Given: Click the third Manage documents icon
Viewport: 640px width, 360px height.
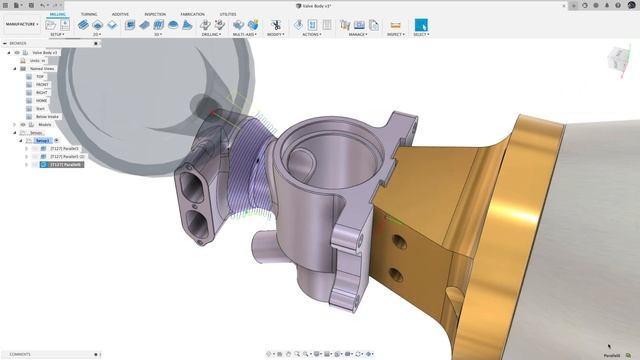Looking at the screenshot, I should (374, 25).
